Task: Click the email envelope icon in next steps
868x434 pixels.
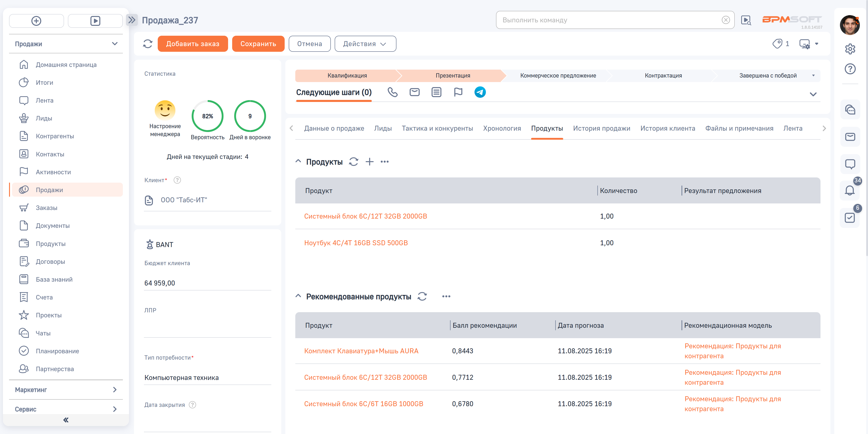Action: (x=415, y=92)
